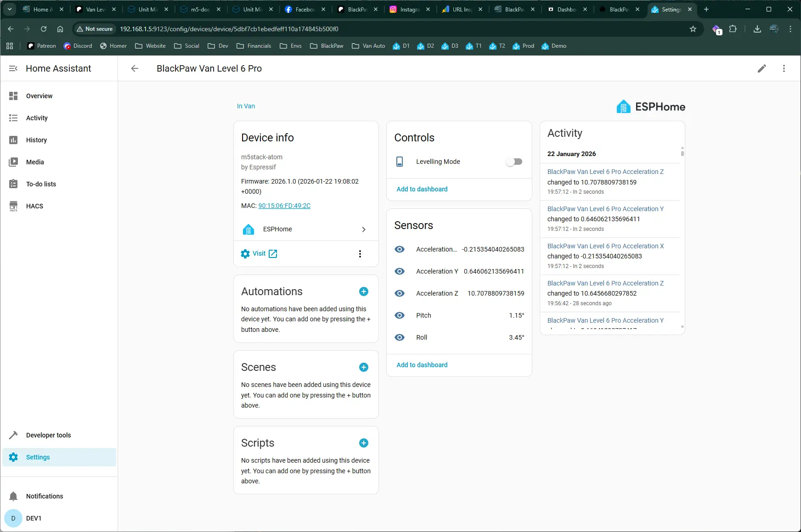Image resolution: width=801 pixels, height=532 pixels.
Task: Collapse the Home Assistant sidebar menu icon
Action: pos(13,68)
